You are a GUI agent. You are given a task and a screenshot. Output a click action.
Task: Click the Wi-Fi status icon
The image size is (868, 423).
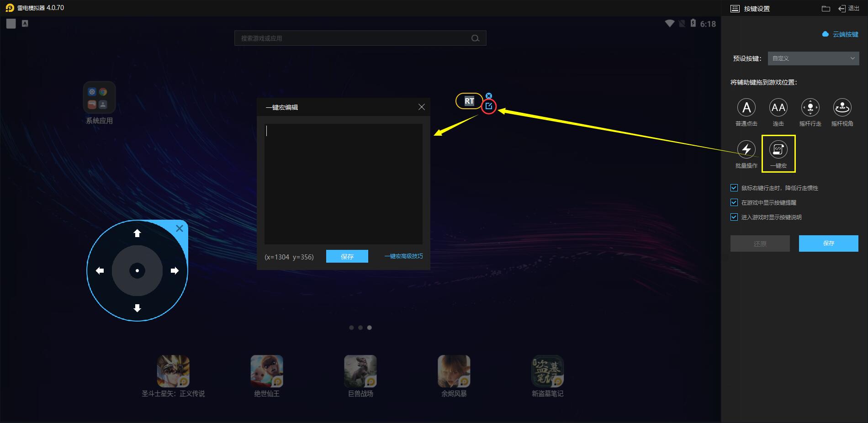pos(670,23)
